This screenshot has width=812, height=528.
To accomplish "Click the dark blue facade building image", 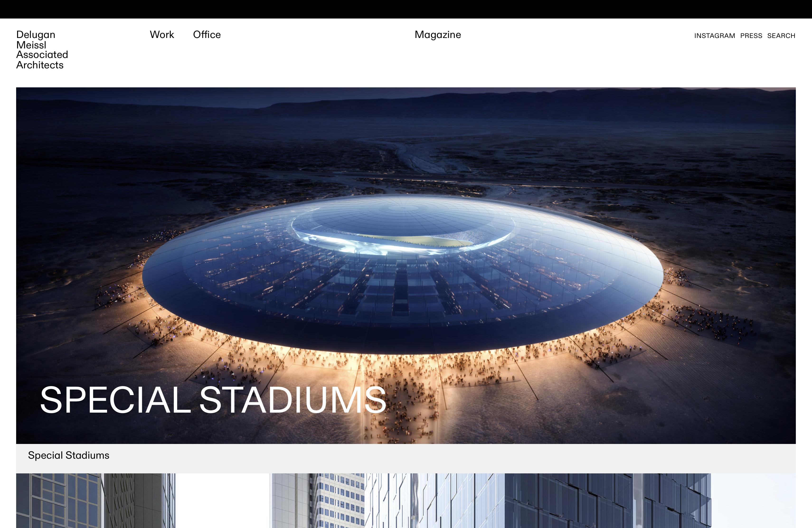I will click(x=607, y=500).
